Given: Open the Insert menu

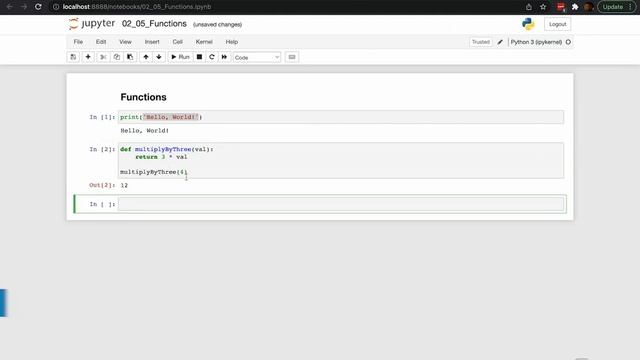Looking at the screenshot, I should (x=152, y=42).
